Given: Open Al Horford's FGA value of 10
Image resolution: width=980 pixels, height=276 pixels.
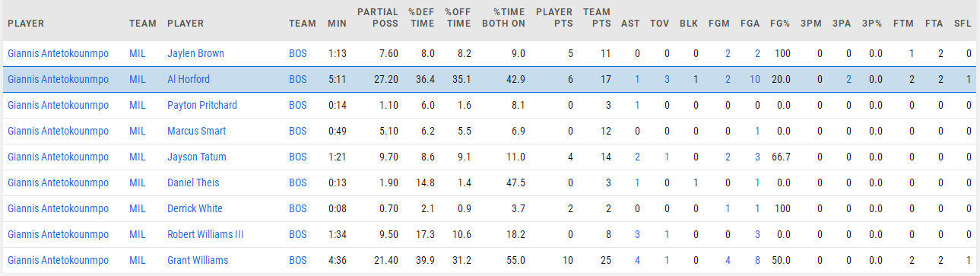Looking at the screenshot, I should click(x=755, y=80).
